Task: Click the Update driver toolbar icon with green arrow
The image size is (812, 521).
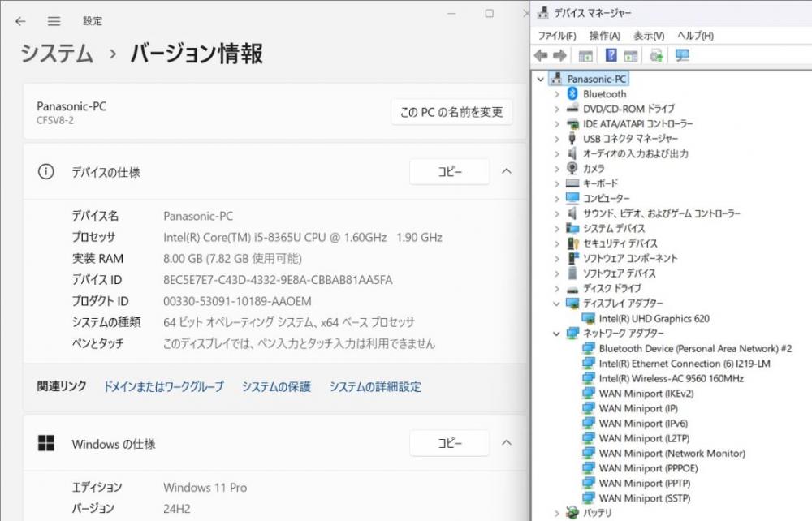Action: (x=656, y=55)
